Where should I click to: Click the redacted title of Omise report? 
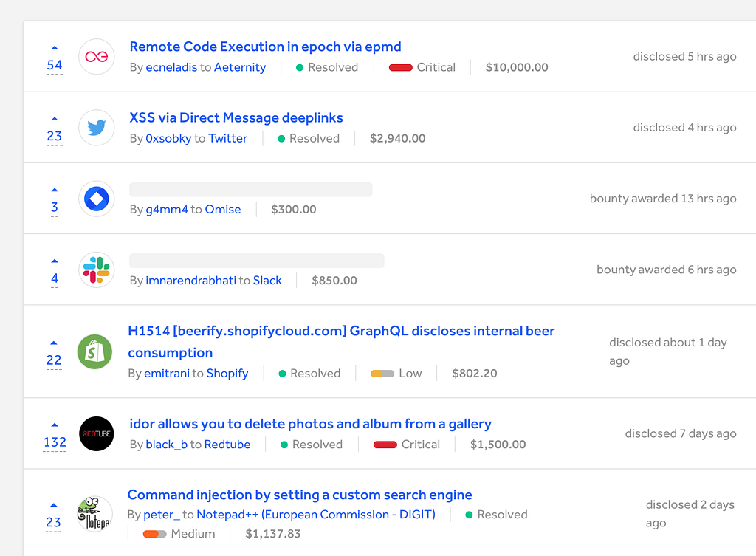251,190
